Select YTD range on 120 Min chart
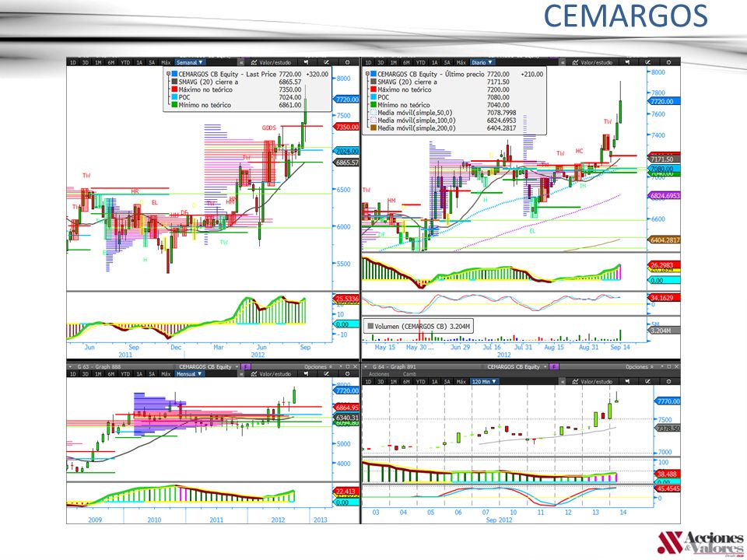 [421, 381]
